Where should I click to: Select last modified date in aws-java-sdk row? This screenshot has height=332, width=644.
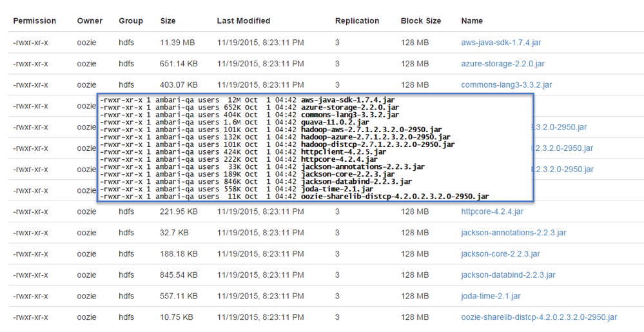(x=260, y=43)
